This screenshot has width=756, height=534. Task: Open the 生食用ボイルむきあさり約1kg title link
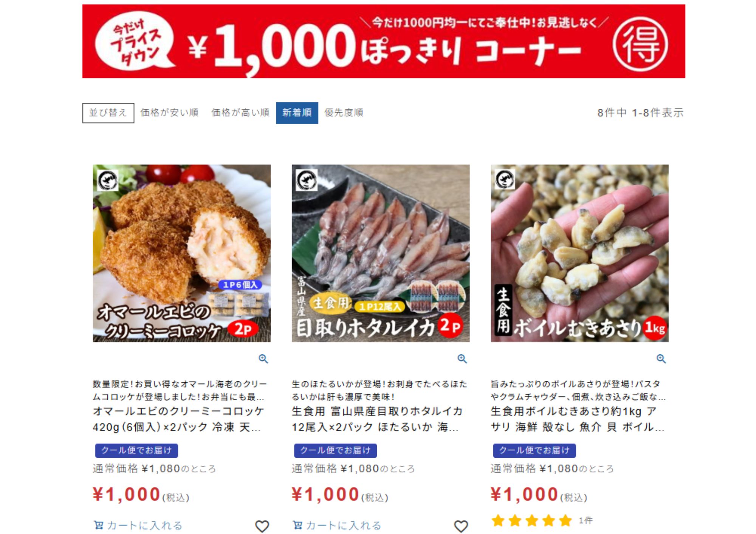577,419
